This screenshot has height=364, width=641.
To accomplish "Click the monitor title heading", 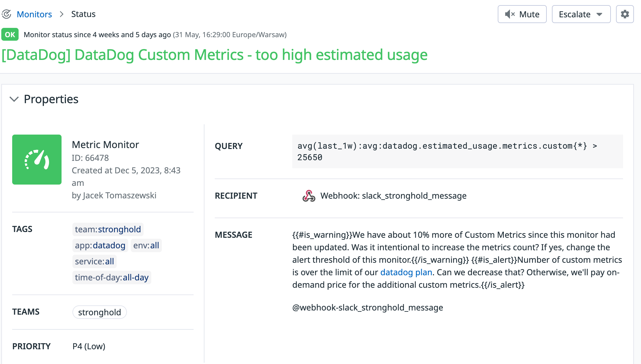I will click(x=214, y=55).
